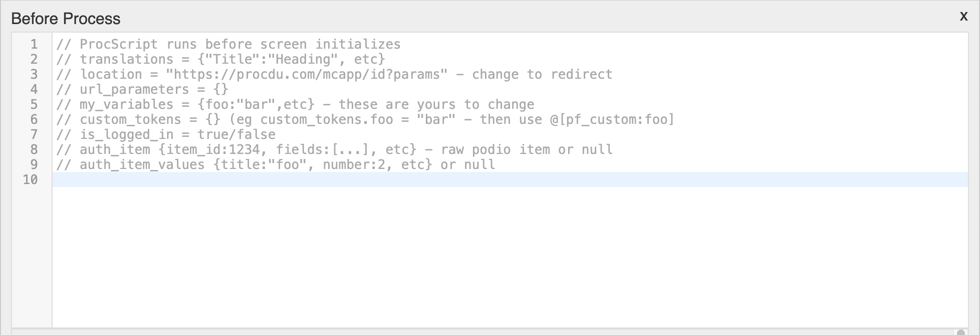
Task: Click the @[pf_custom:foo] token text
Action: point(612,120)
